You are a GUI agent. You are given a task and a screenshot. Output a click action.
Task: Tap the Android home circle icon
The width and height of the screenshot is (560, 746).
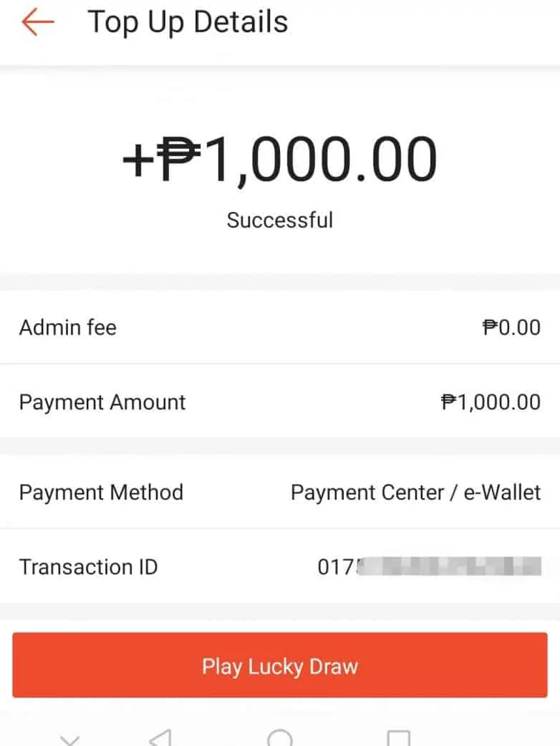(x=279, y=737)
